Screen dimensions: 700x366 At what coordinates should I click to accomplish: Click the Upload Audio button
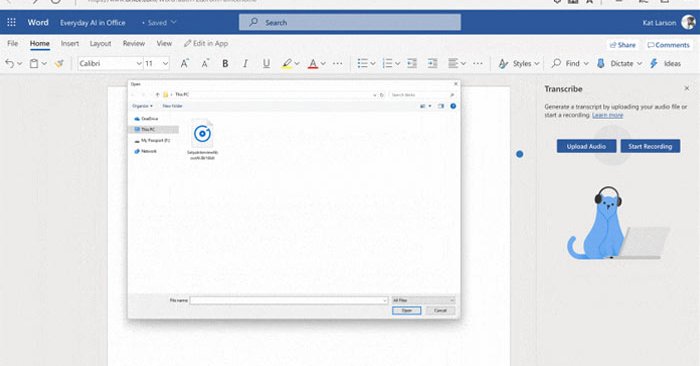(586, 146)
